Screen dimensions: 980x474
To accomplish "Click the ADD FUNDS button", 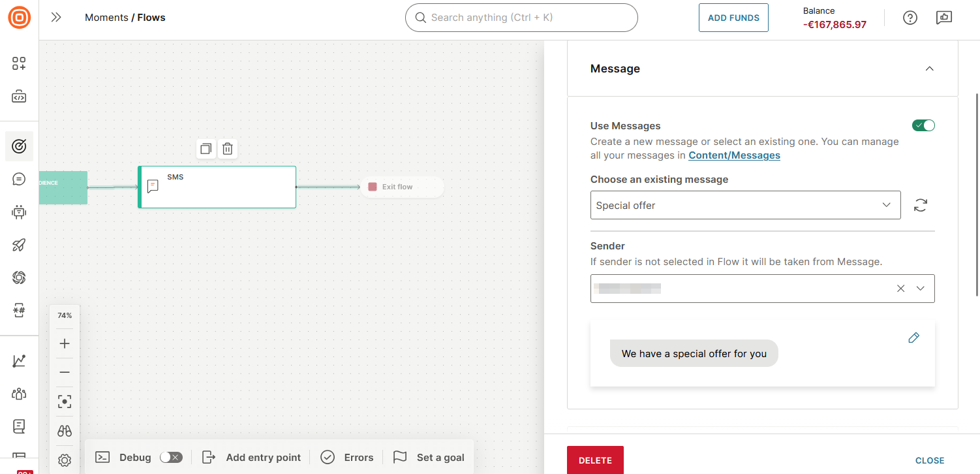I will point(733,18).
